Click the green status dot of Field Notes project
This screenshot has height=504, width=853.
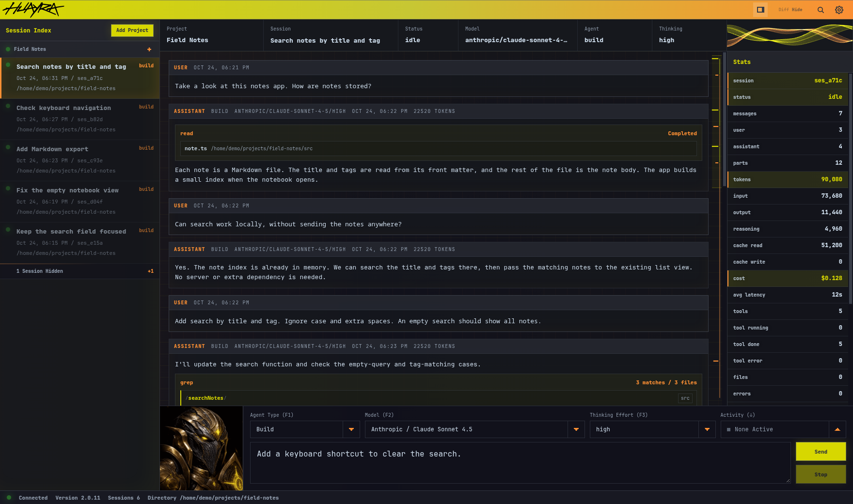pyautogui.click(x=8, y=49)
